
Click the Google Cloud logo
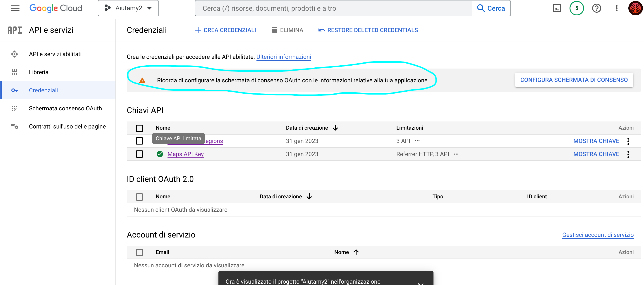tap(55, 8)
